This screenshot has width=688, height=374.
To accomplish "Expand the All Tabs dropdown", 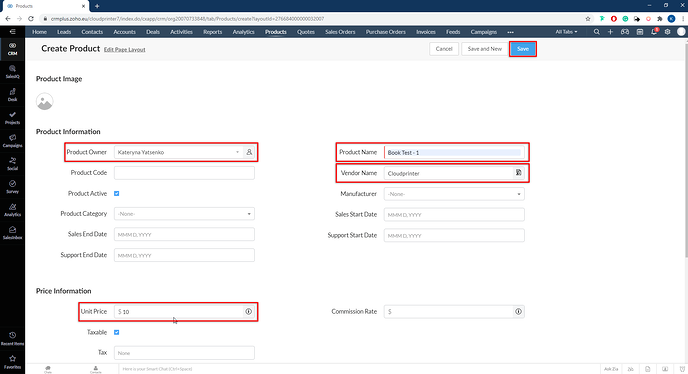I will click(566, 32).
